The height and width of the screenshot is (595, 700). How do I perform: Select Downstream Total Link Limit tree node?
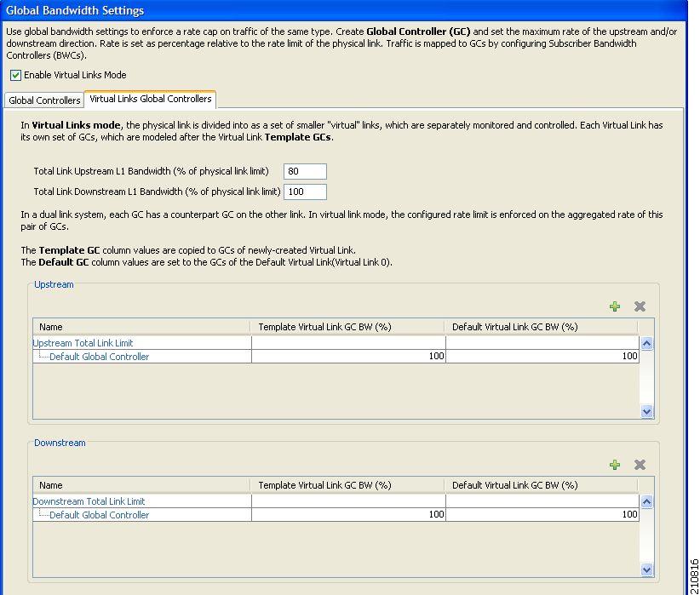89,501
